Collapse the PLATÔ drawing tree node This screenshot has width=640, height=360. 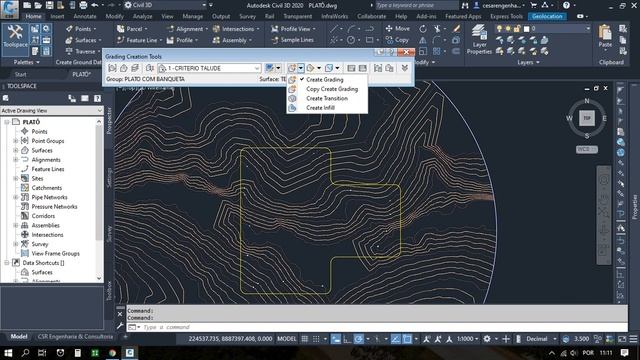click(7, 122)
